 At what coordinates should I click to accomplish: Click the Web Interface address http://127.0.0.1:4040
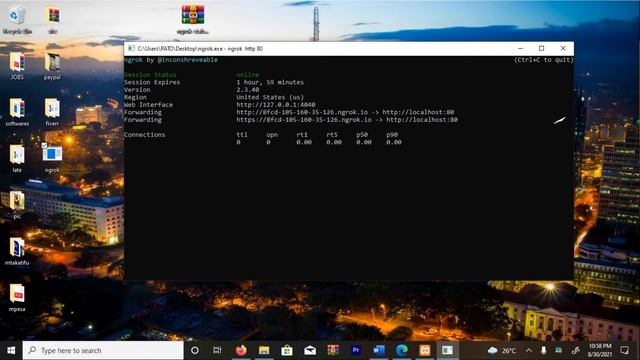coord(276,105)
